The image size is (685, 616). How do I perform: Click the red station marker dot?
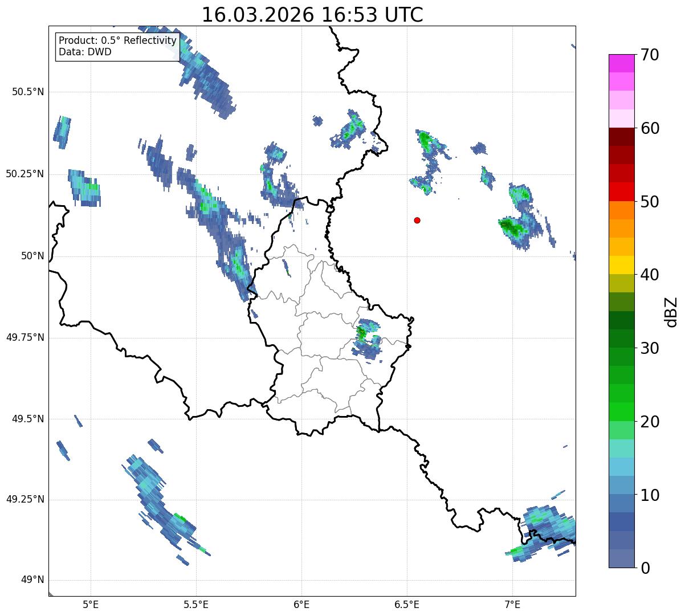point(417,220)
